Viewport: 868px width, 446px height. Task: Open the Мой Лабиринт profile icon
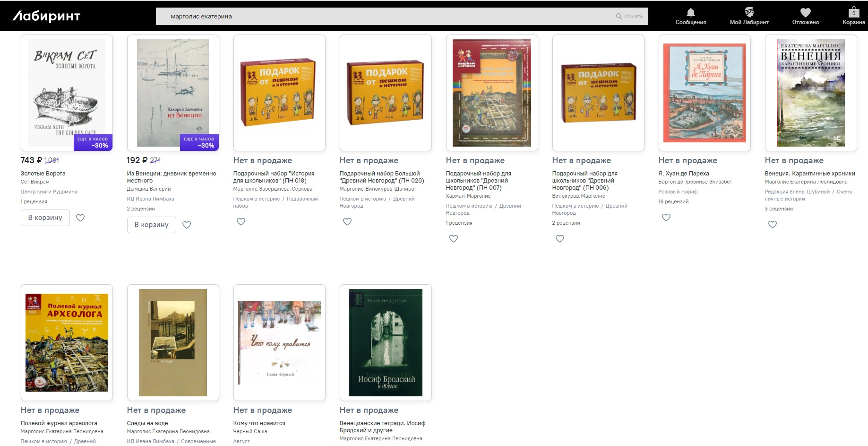coord(749,12)
